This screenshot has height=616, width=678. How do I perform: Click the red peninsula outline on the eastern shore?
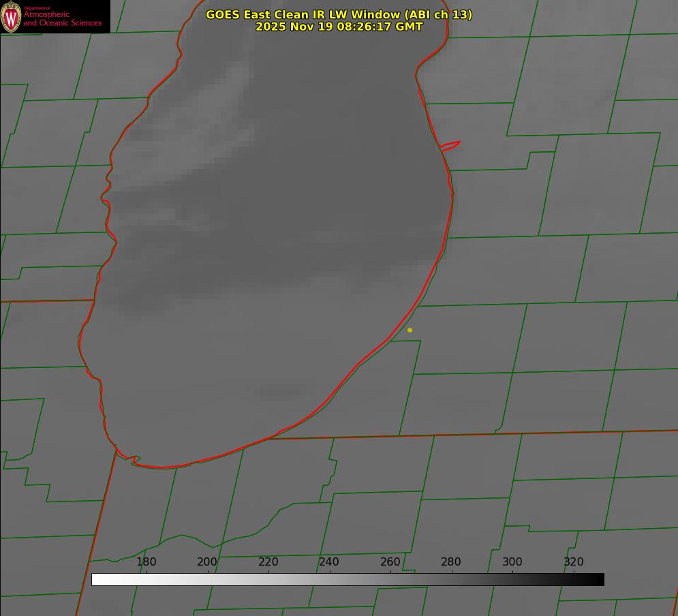450,145
